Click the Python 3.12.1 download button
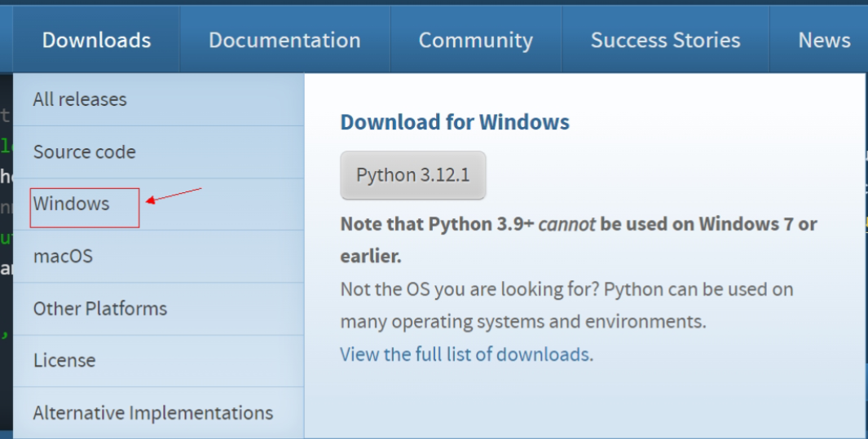 (x=413, y=175)
